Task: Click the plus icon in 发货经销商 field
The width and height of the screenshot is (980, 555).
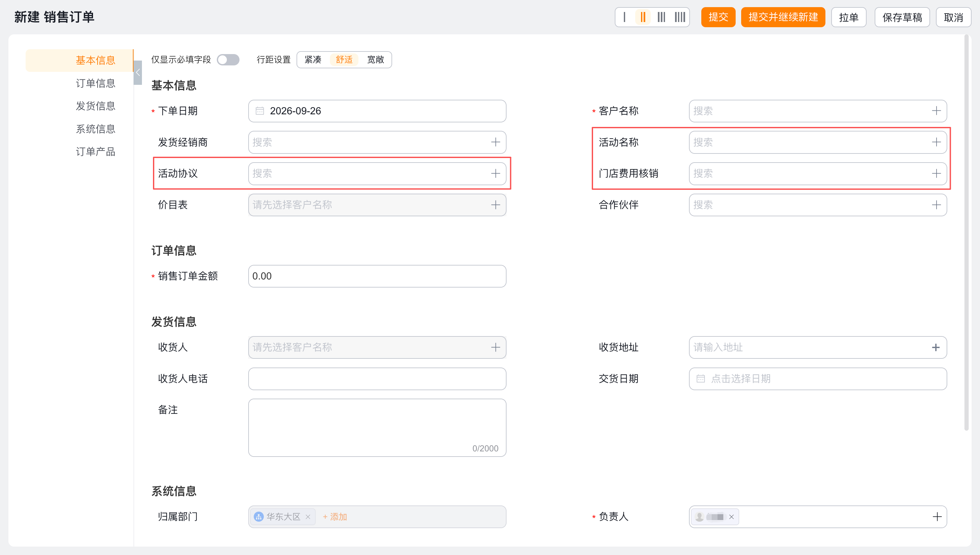Action: (496, 142)
